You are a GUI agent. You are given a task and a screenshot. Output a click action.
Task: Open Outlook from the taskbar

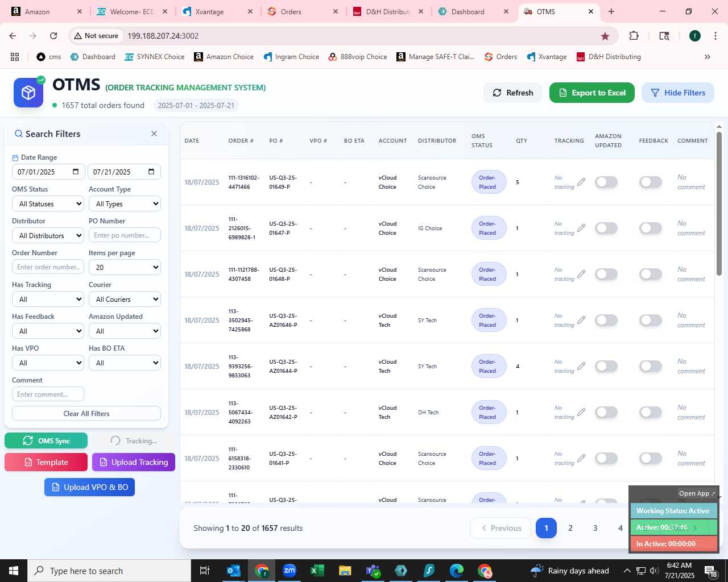click(234, 571)
